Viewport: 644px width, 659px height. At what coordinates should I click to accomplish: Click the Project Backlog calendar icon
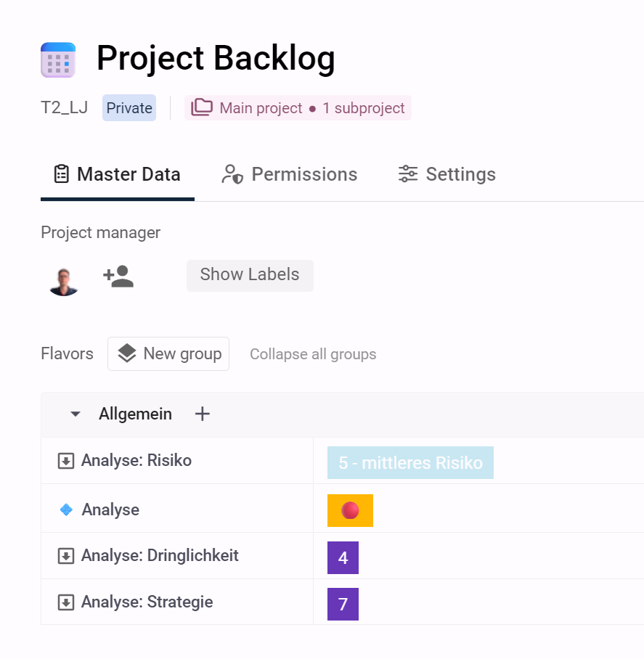click(58, 60)
